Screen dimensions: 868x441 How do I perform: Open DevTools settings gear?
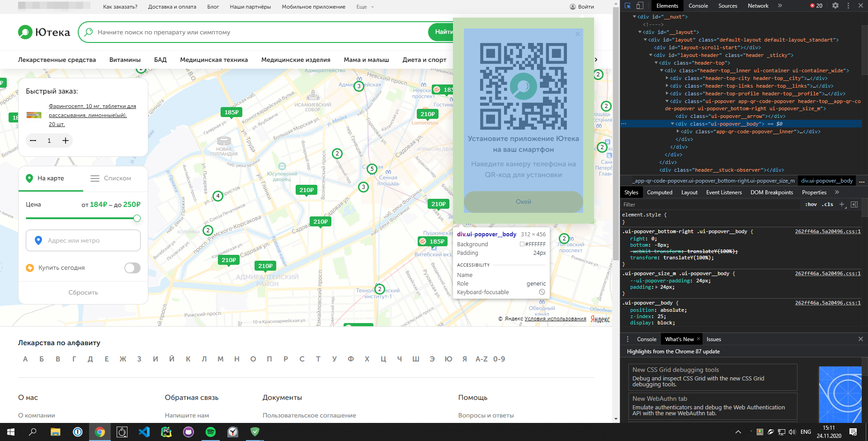pos(836,5)
